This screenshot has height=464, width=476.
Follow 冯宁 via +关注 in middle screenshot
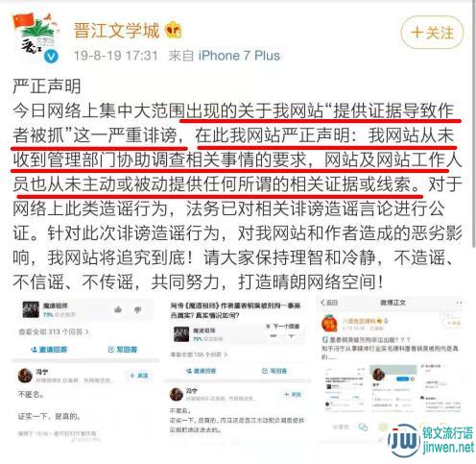click(293, 394)
